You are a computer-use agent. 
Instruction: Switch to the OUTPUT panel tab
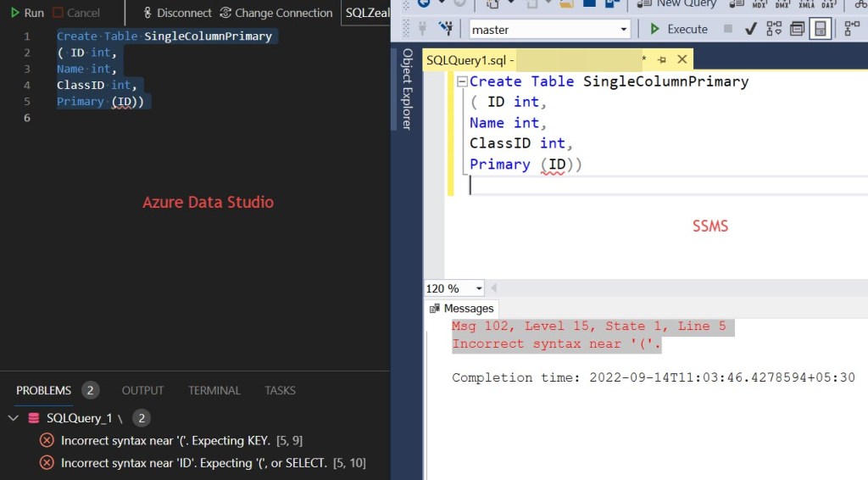pos(142,391)
